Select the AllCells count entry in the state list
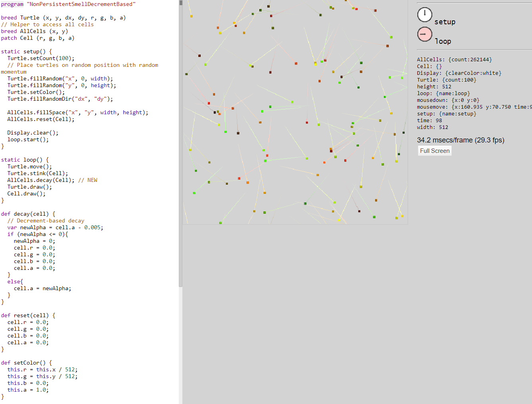This screenshot has width=532, height=404. pos(454,60)
